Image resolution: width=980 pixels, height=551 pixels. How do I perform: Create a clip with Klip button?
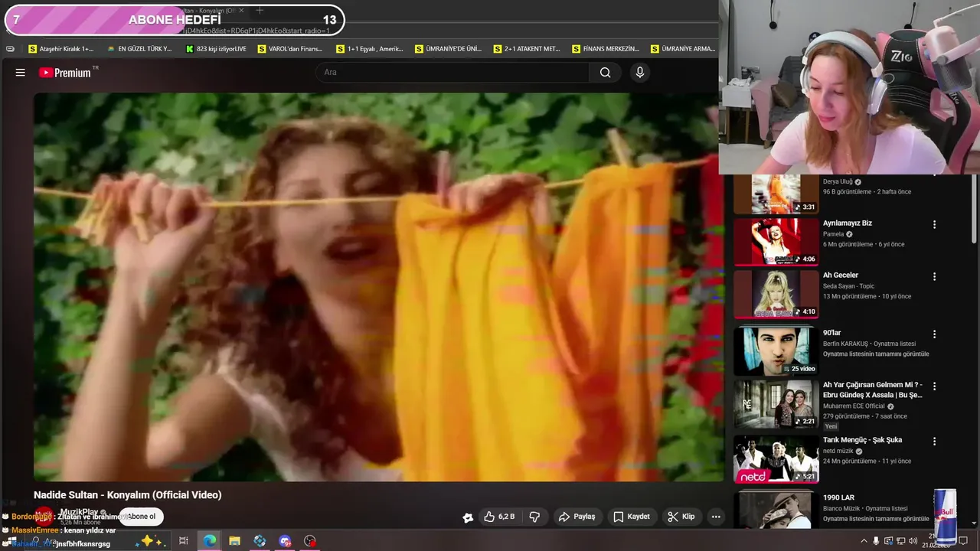point(681,517)
